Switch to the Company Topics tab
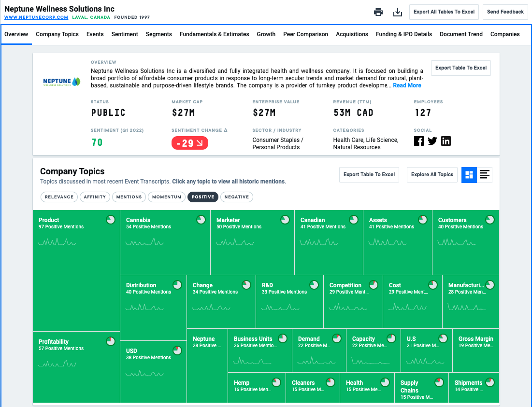532x407 pixels. 58,34
